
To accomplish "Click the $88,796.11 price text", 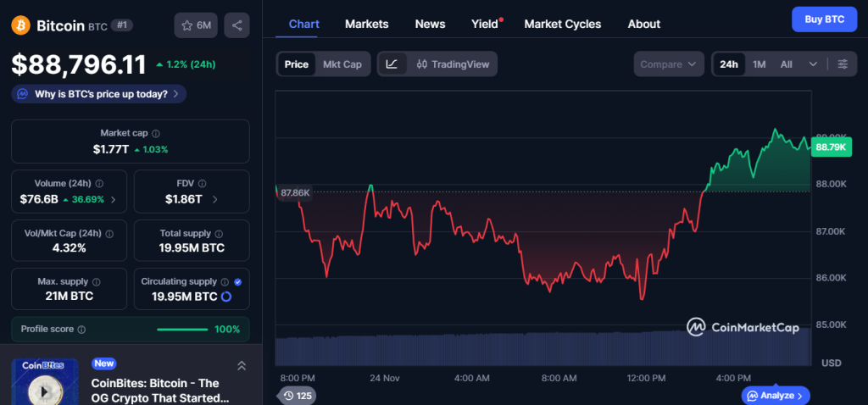I will (79, 64).
